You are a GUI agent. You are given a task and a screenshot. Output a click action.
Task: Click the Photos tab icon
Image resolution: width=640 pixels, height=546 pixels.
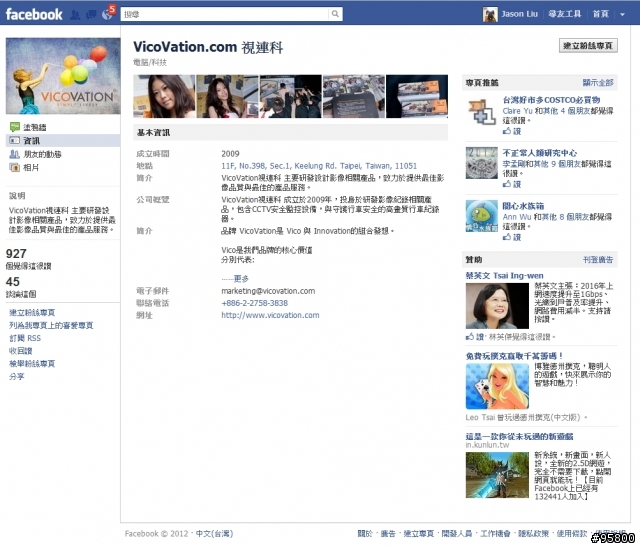click(14, 167)
